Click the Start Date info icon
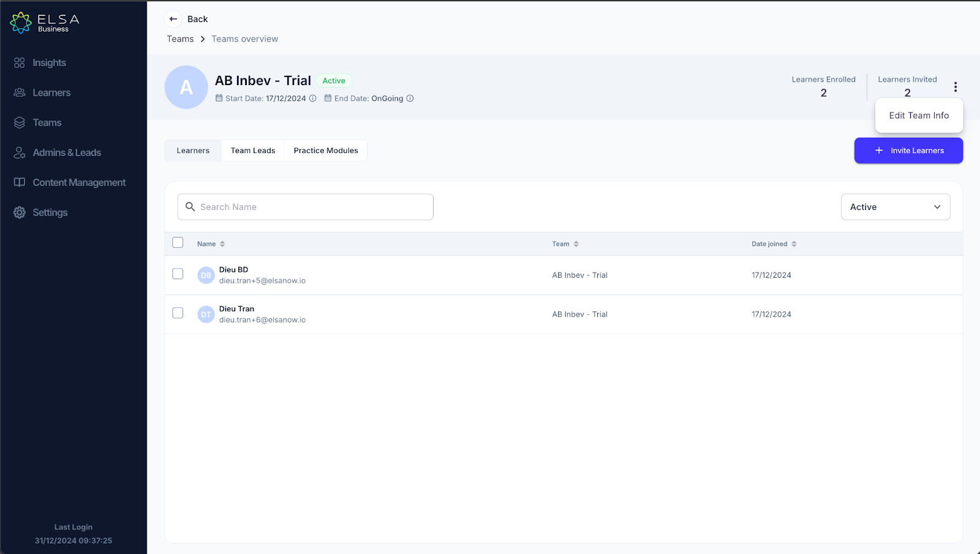 [x=313, y=98]
